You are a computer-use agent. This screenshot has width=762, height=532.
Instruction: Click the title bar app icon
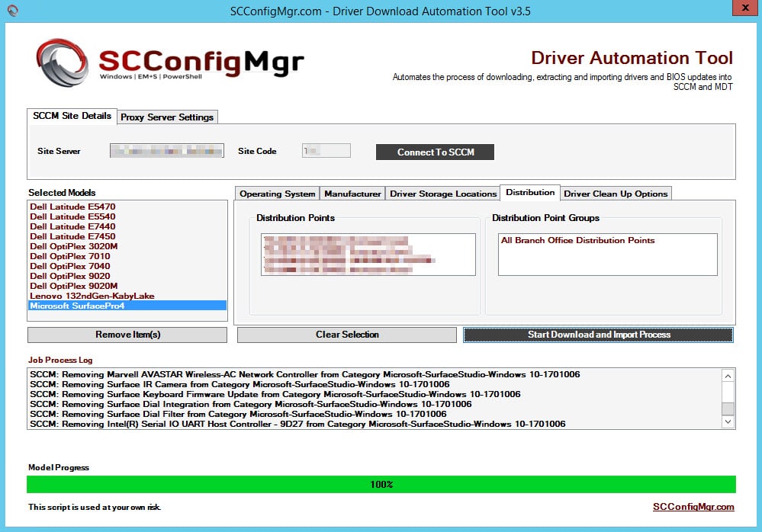[13, 10]
